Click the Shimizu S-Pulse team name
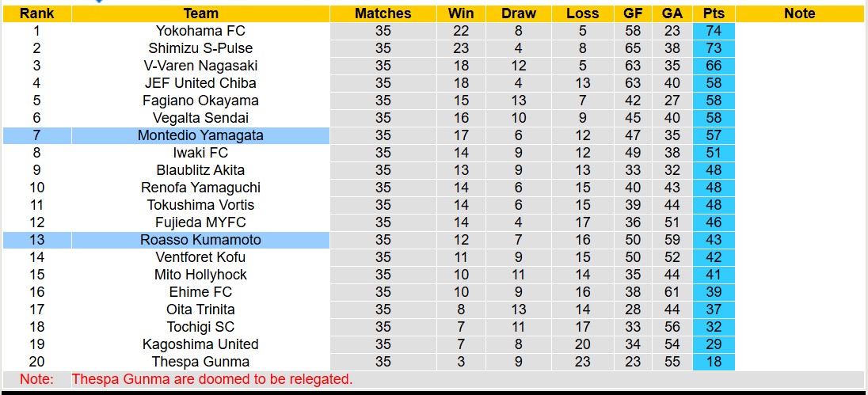The image size is (868, 395). click(x=200, y=48)
